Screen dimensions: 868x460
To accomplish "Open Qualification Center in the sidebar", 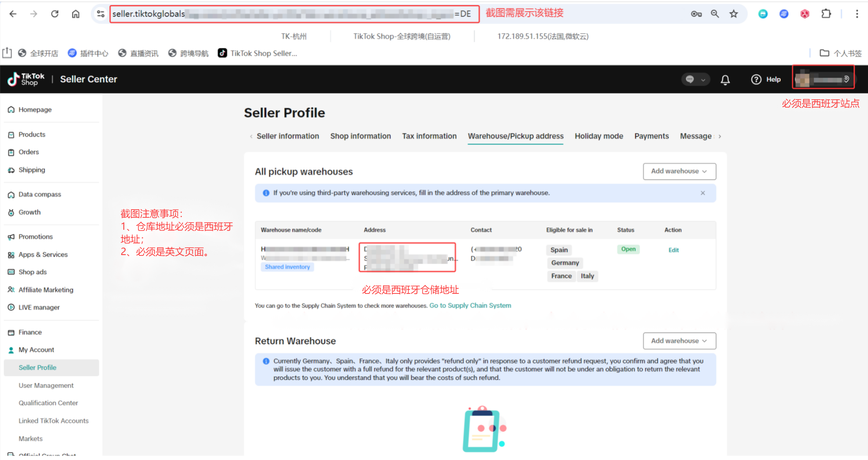I will coord(48,403).
